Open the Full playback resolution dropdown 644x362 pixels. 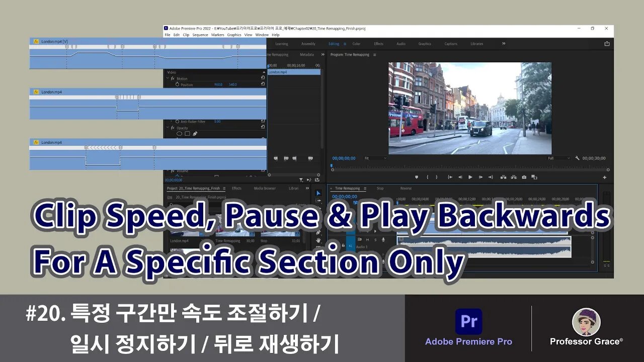559,158
